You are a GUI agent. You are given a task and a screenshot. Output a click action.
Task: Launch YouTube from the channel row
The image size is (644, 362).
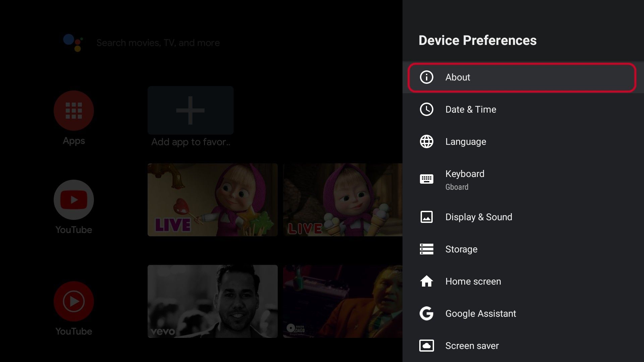73,199
